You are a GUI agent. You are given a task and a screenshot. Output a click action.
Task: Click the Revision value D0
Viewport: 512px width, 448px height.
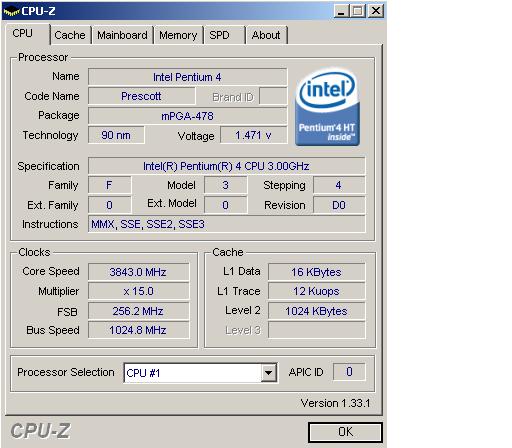339,205
